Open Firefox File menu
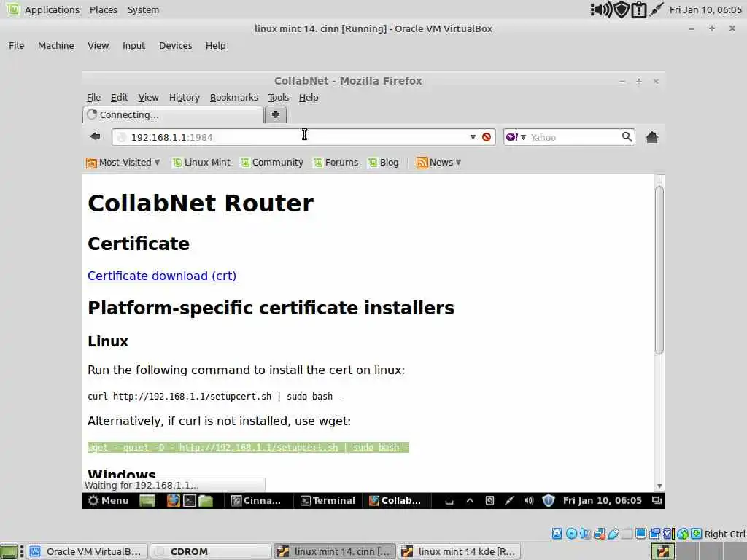 point(94,97)
